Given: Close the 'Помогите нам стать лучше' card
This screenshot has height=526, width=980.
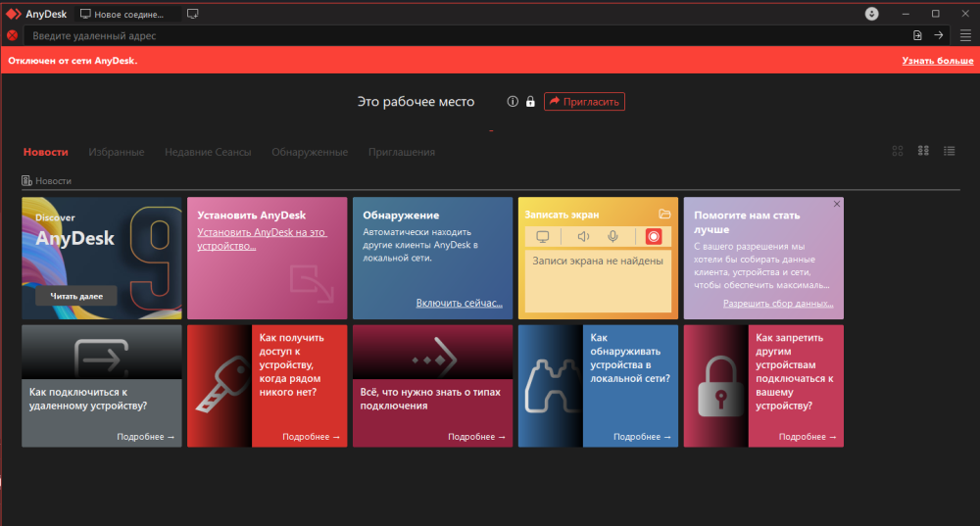Looking at the screenshot, I should coord(837,204).
